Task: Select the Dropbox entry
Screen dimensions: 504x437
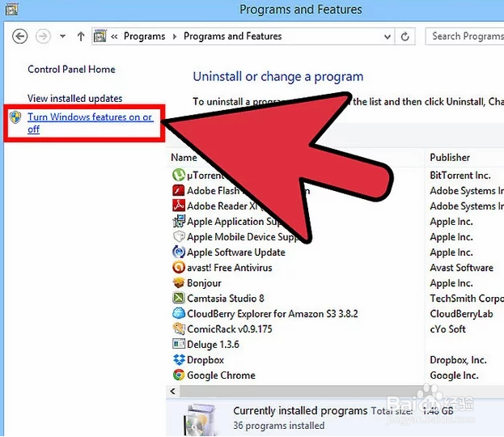Action: 205,360
